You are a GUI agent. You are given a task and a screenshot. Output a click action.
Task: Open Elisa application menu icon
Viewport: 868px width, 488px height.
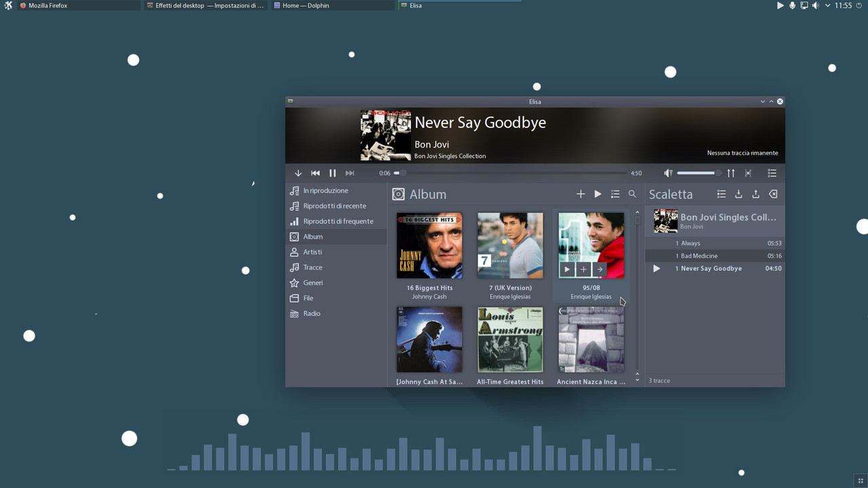point(772,174)
